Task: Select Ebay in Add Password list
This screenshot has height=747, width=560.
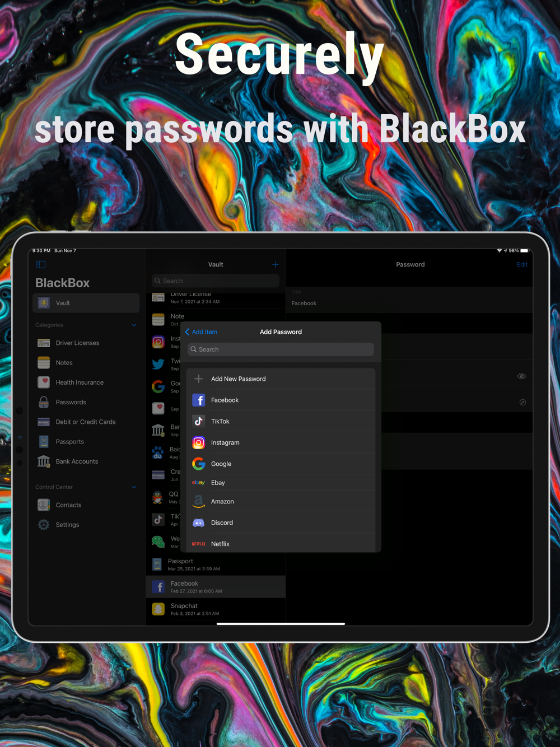Action: pyautogui.click(x=281, y=483)
